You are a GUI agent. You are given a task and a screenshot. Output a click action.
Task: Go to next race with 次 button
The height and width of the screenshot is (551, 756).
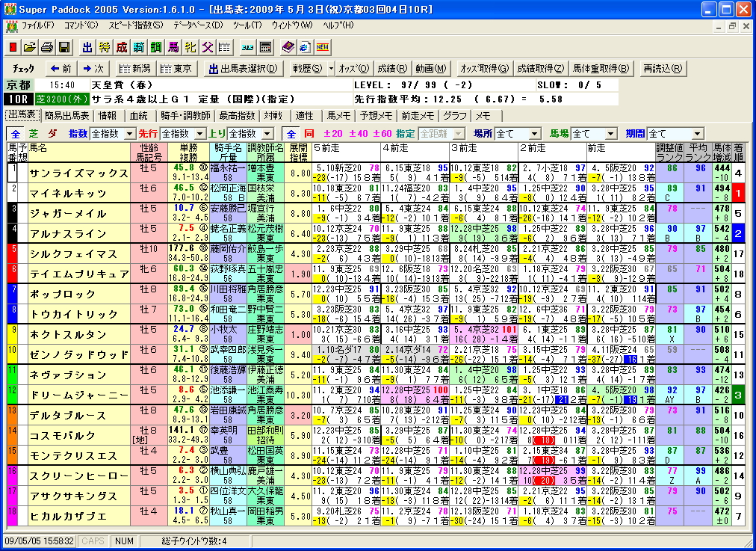pos(93,69)
